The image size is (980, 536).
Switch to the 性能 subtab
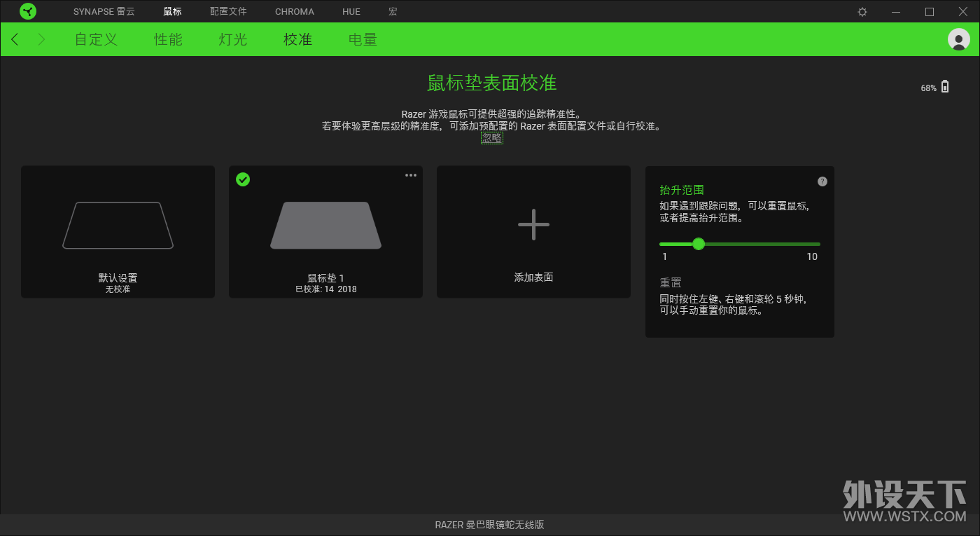coord(168,39)
